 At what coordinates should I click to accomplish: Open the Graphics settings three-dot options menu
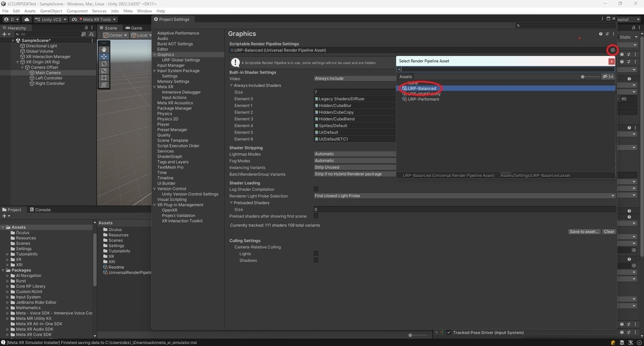[613, 34]
